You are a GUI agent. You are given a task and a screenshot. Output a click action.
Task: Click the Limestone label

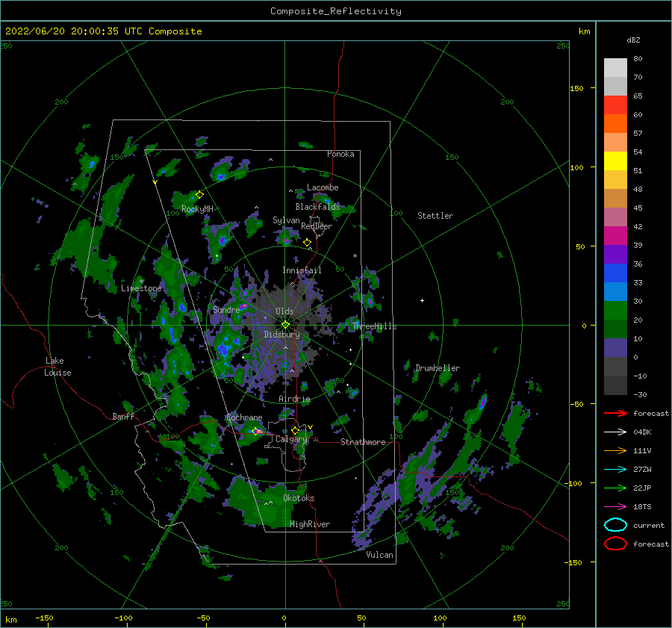click(x=141, y=288)
